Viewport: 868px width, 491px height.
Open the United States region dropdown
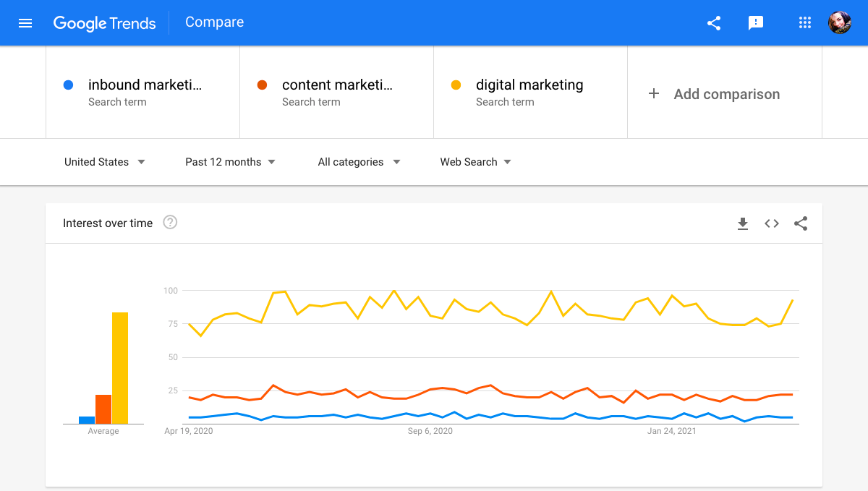pyautogui.click(x=103, y=162)
